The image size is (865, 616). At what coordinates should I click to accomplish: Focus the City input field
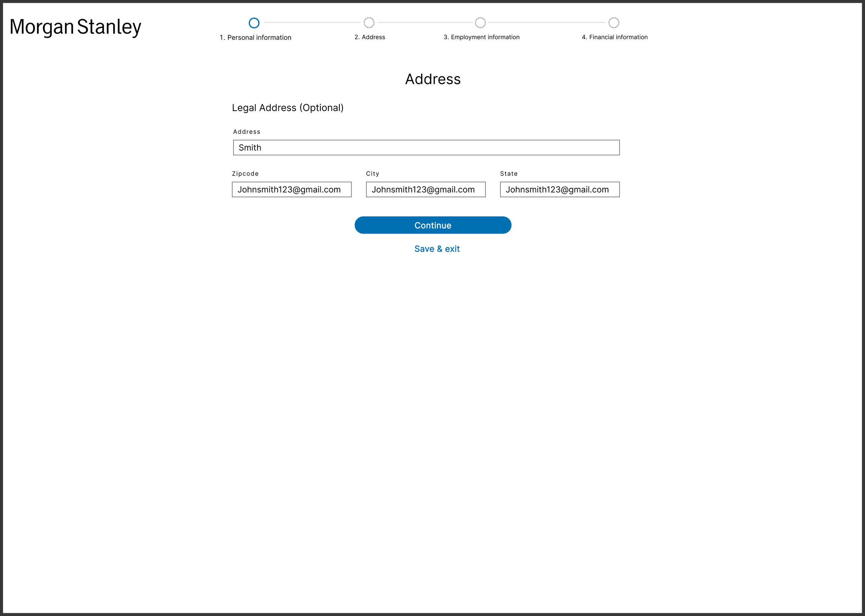coord(425,190)
